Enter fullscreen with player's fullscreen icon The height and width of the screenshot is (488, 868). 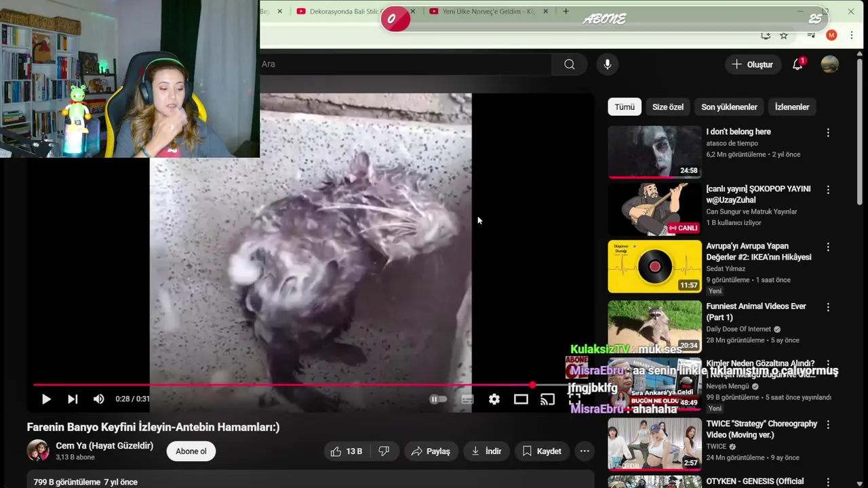(574, 399)
